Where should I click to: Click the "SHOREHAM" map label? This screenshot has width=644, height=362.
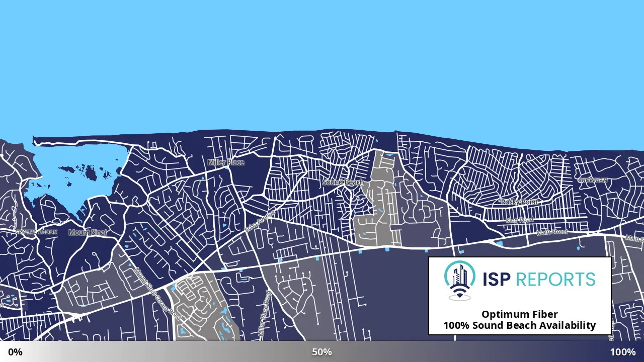tap(593, 180)
